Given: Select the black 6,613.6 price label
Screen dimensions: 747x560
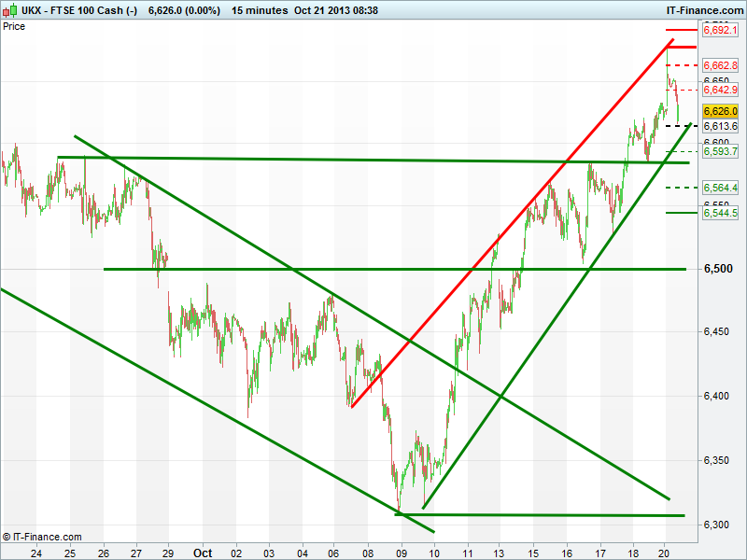Looking at the screenshot, I should (x=720, y=126).
